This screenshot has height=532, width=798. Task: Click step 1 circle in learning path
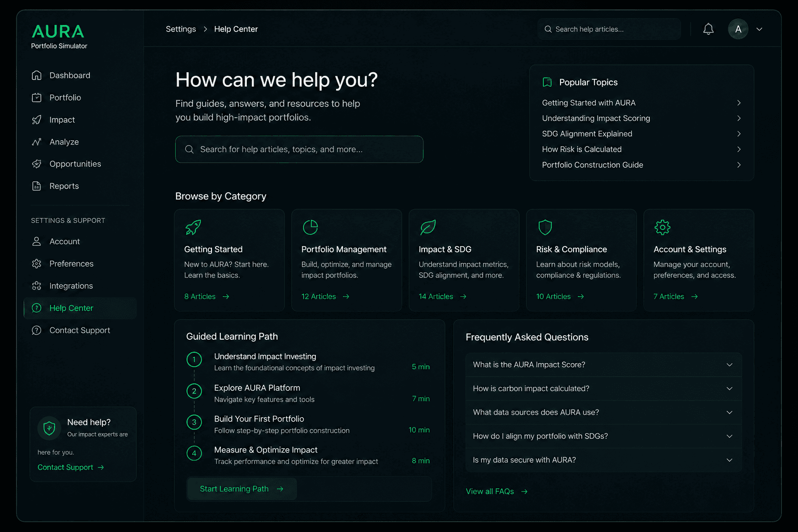click(194, 360)
